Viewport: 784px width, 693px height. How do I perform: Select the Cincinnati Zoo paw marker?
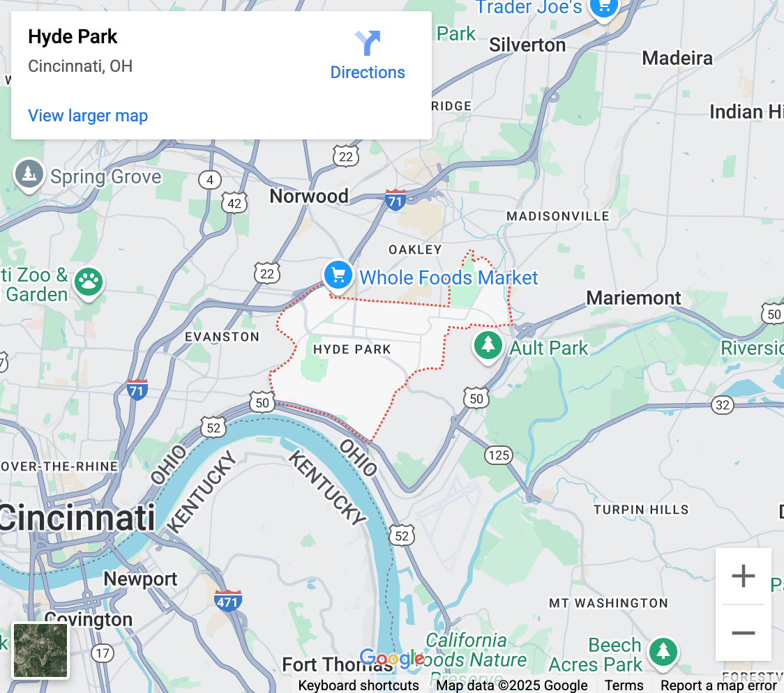[x=89, y=284]
